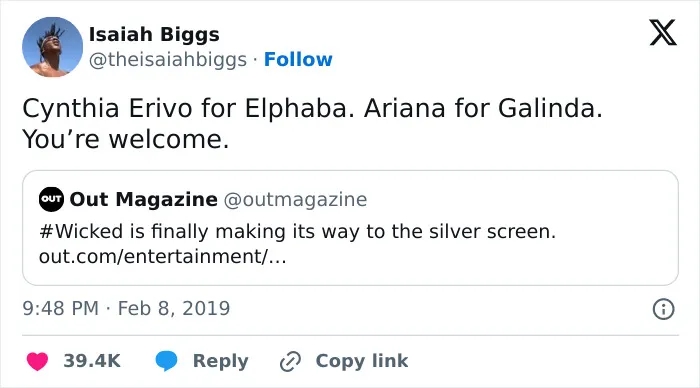Open Isaiah Biggs display name
The image size is (700, 388).
tap(154, 34)
